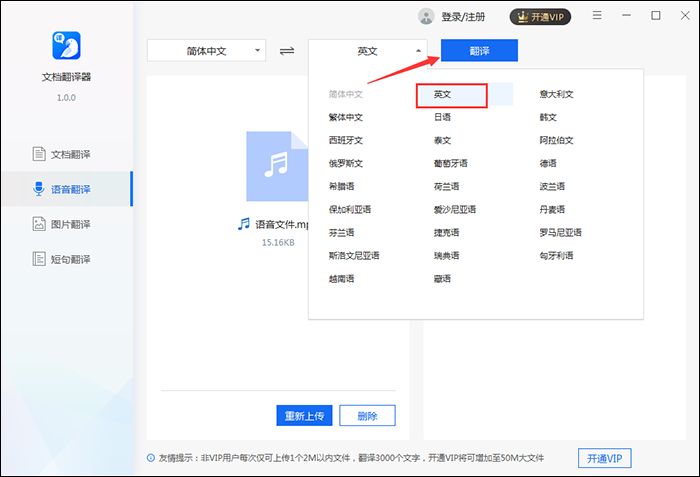The image size is (700, 477).
Task: Click the user avatar icon beside 登录/注册
Action: click(x=427, y=16)
